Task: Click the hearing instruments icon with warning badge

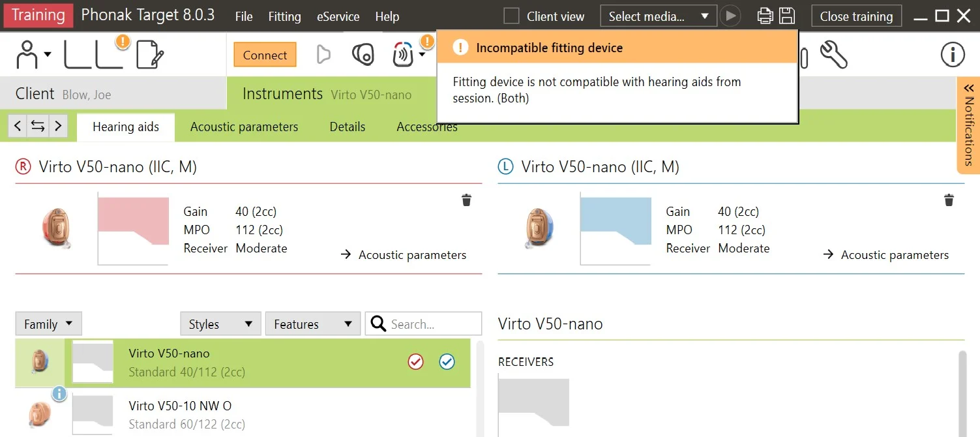Action: tap(95, 53)
